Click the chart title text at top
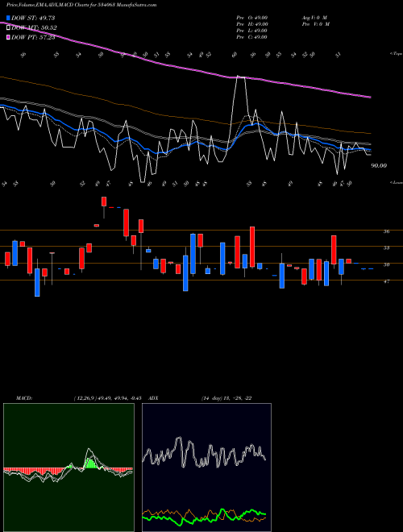This screenshot has width=403, height=532. (81, 5)
